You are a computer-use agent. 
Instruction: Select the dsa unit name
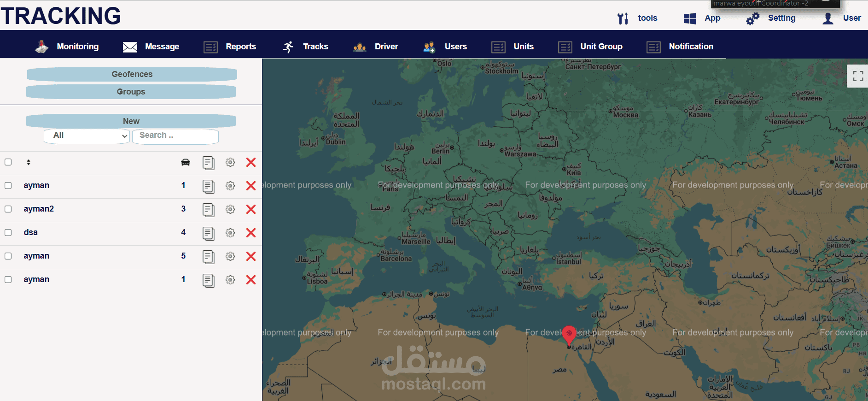click(x=31, y=232)
